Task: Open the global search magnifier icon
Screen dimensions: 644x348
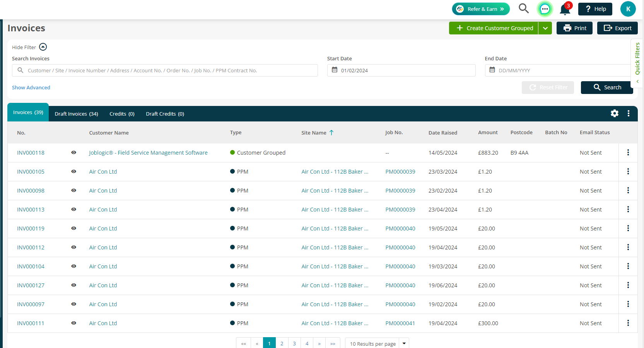Action: 524,9
